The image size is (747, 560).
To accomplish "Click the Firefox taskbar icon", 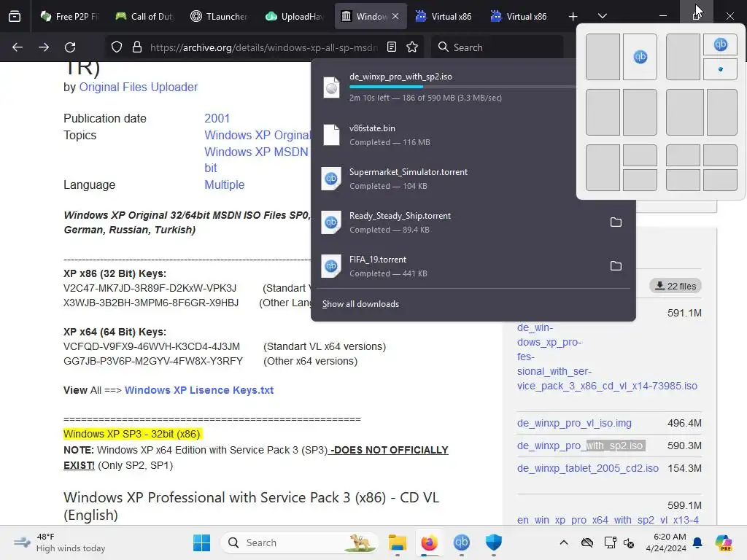I will click(429, 542).
